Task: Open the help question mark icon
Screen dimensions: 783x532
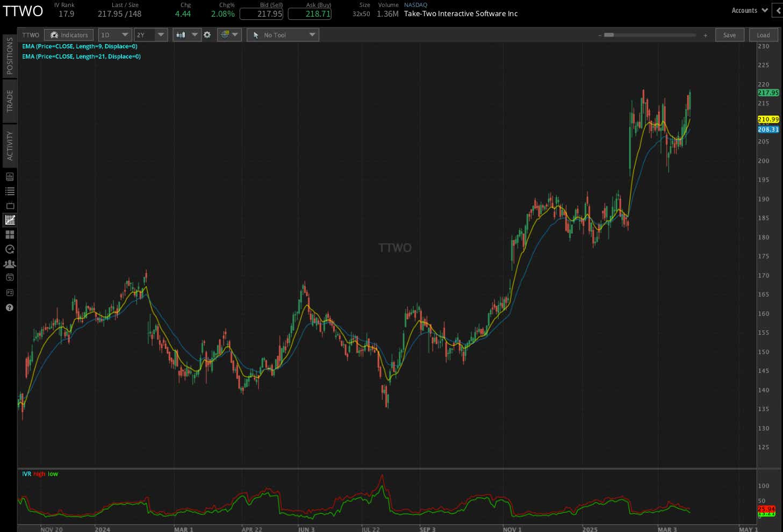Action: [x=9, y=308]
